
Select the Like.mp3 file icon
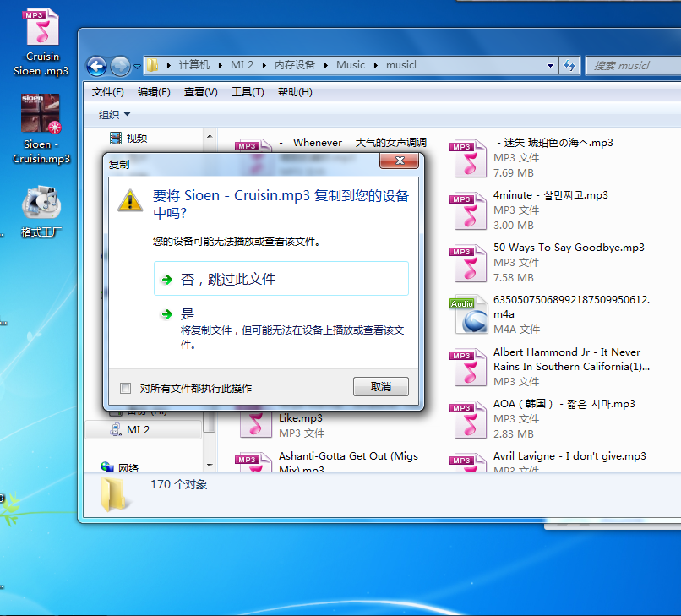(x=255, y=424)
